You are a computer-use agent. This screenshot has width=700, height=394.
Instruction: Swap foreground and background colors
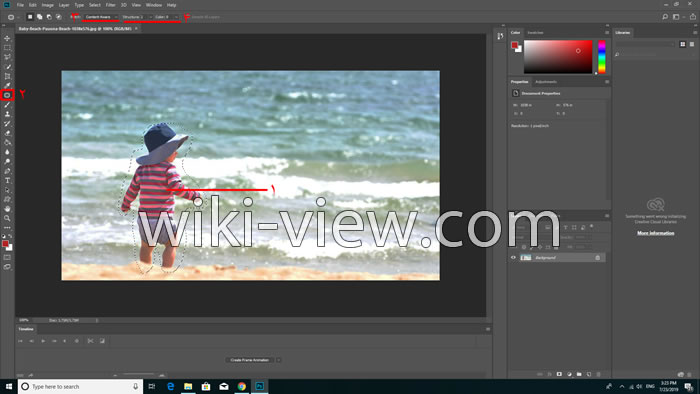[10, 236]
